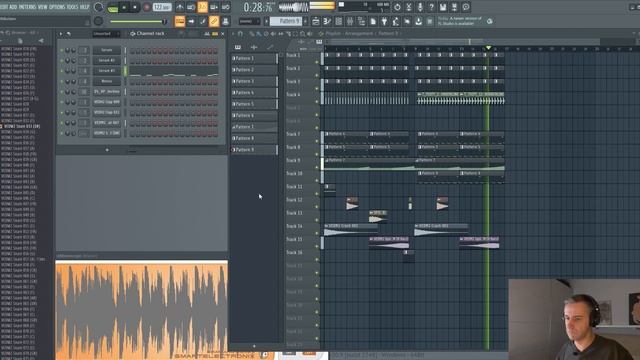This screenshot has width=640, height=360.
Task: Click the playhead marker on timeline
Action: pyautogui.click(x=488, y=48)
